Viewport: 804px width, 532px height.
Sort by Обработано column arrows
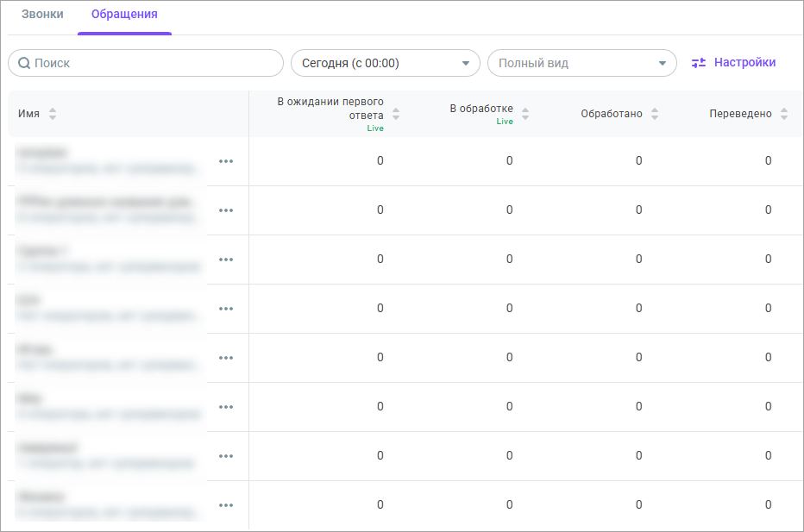655,114
